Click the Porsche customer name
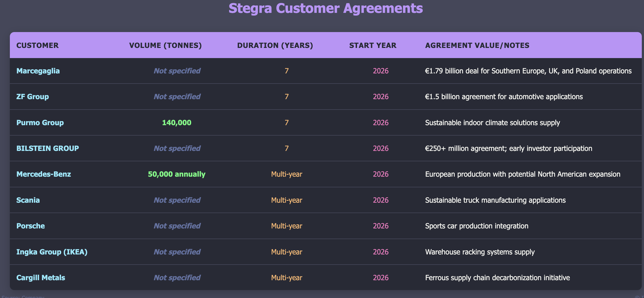Viewport: 644px width, 298px height. (x=30, y=226)
